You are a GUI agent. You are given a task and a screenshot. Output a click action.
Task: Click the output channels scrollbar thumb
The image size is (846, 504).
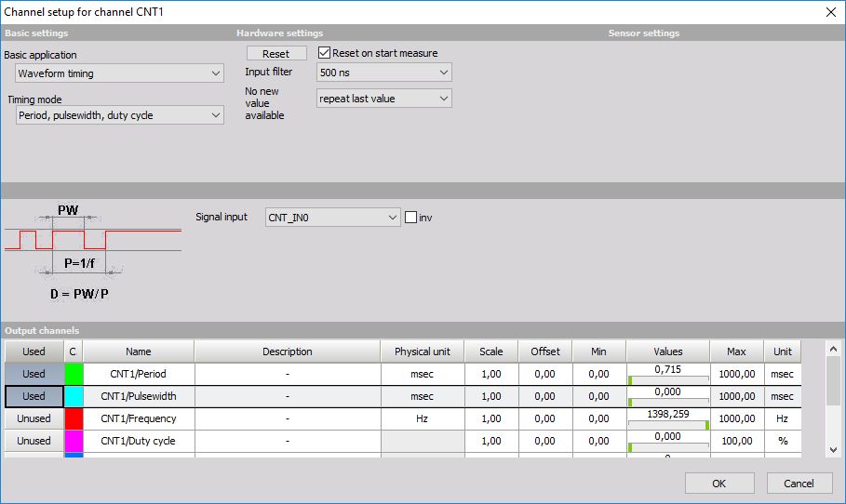click(x=833, y=380)
